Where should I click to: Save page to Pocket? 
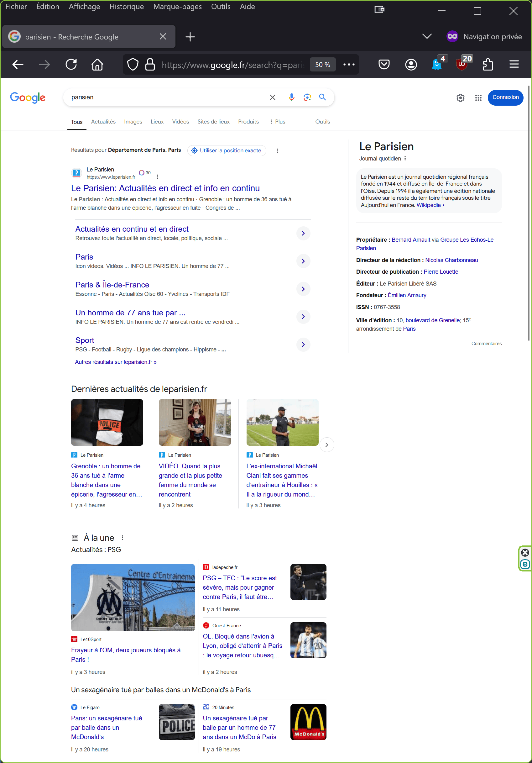[384, 64]
